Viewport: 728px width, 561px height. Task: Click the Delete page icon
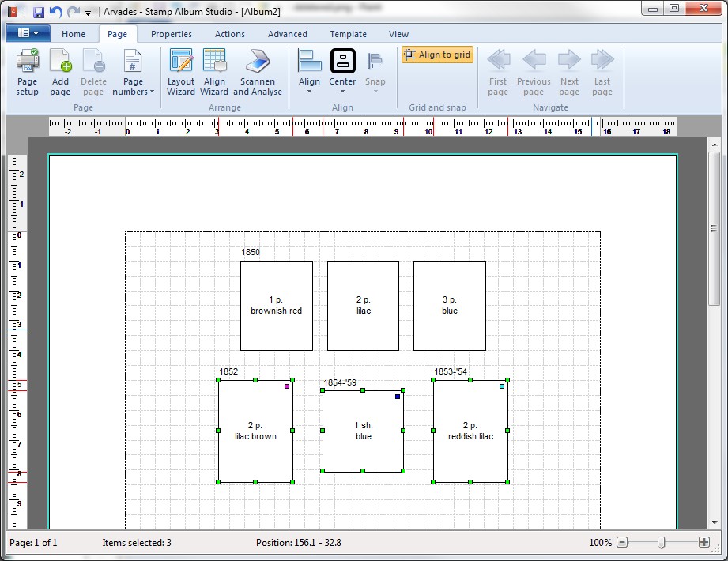click(93, 73)
